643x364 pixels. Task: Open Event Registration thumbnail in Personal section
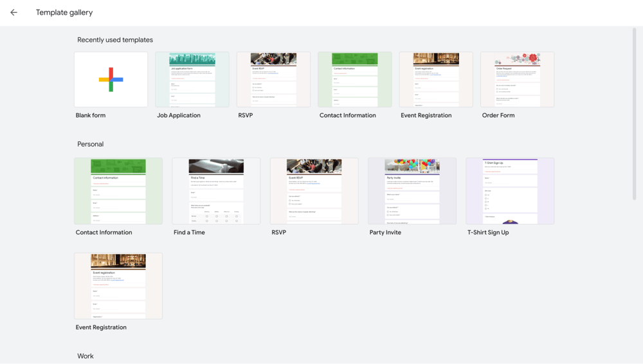pyautogui.click(x=118, y=286)
